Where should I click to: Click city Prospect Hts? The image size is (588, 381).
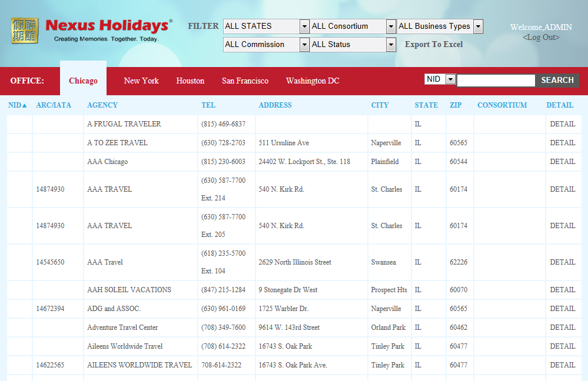389,290
